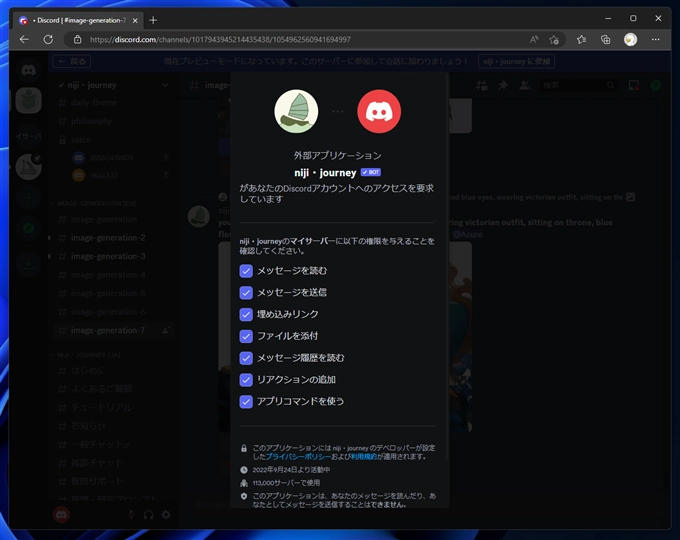The height and width of the screenshot is (540, 680).
Task: Open a new browser tab
Action: pyautogui.click(x=153, y=20)
